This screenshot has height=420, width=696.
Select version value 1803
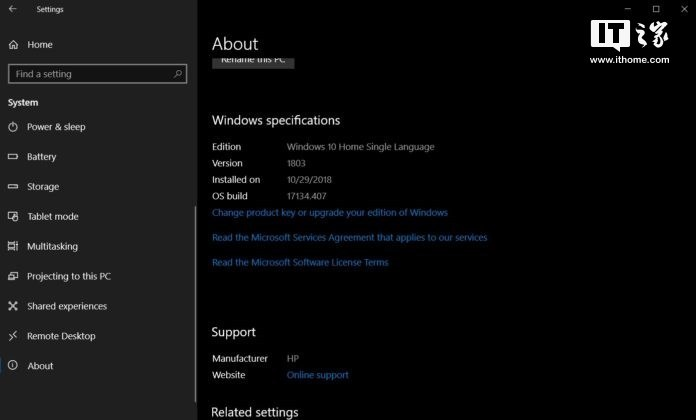(296, 163)
